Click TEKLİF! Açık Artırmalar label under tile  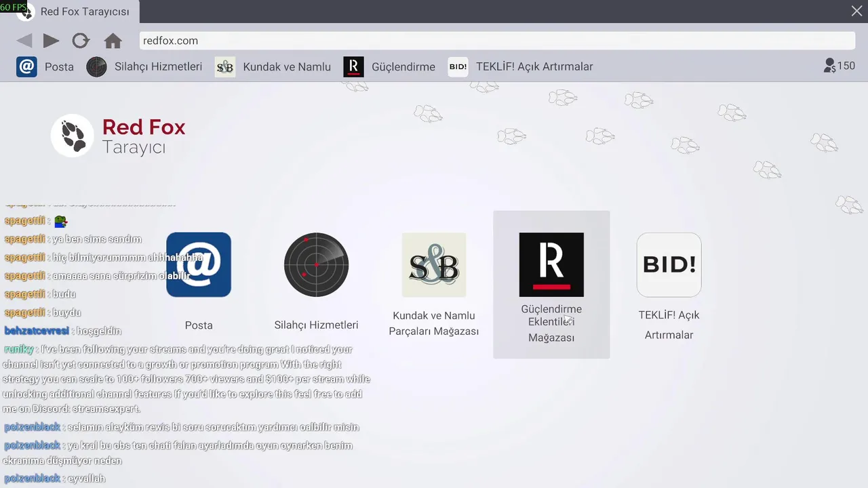point(669,325)
